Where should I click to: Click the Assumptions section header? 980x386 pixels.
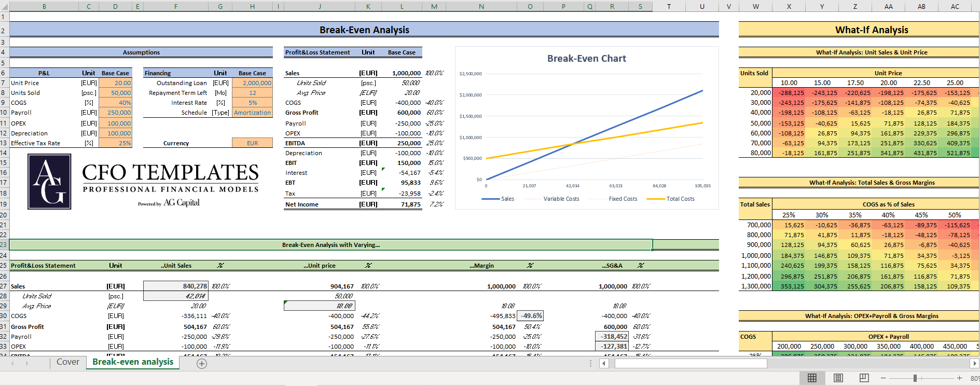point(141,52)
